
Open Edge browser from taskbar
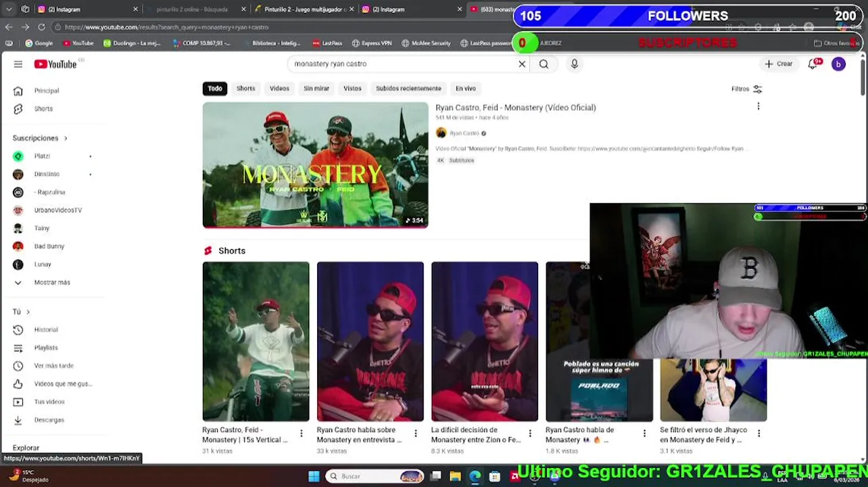(475, 477)
